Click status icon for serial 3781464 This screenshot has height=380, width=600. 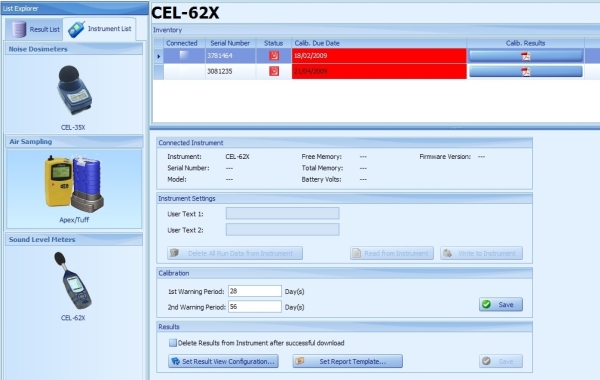(x=274, y=55)
